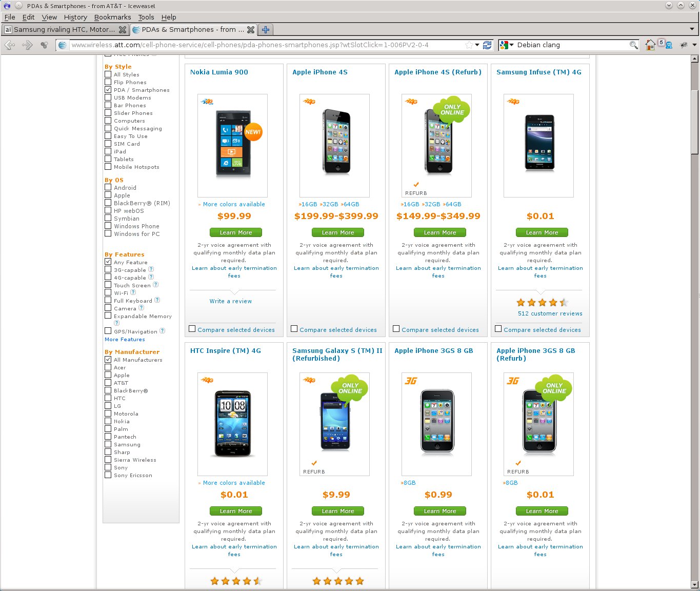The width and height of the screenshot is (700, 591).
Task: Show URL history dropdown arrow
Action: click(477, 45)
